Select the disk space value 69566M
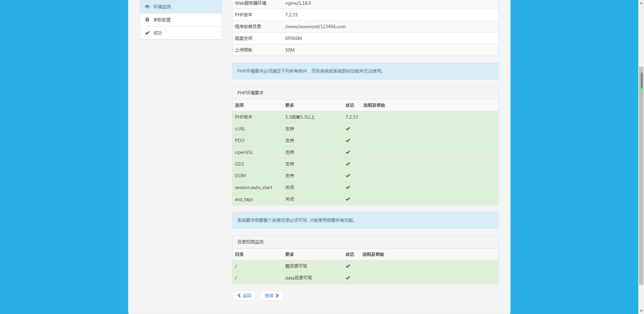The width and height of the screenshot is (644, 314). 293,38
